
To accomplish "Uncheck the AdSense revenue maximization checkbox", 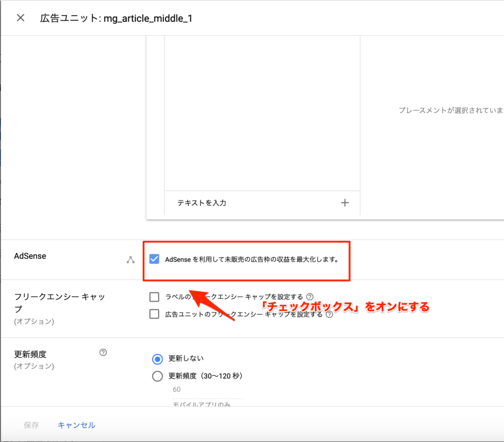I will (x=154, y=259).
